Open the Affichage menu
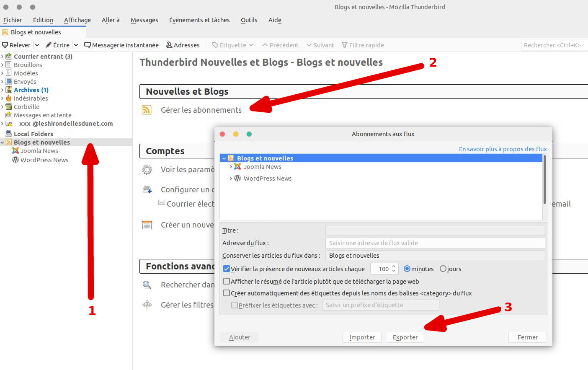 (x=77, y=20)
